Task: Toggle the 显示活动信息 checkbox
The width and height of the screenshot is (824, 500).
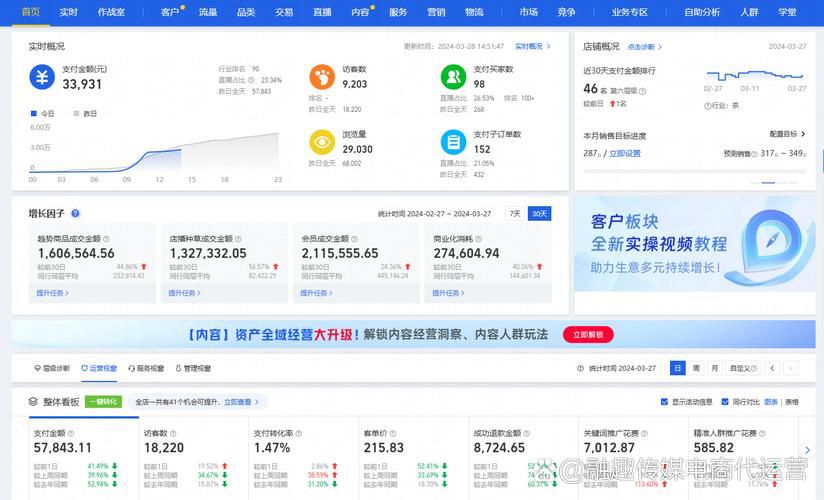Action: [x=664, y=402]
